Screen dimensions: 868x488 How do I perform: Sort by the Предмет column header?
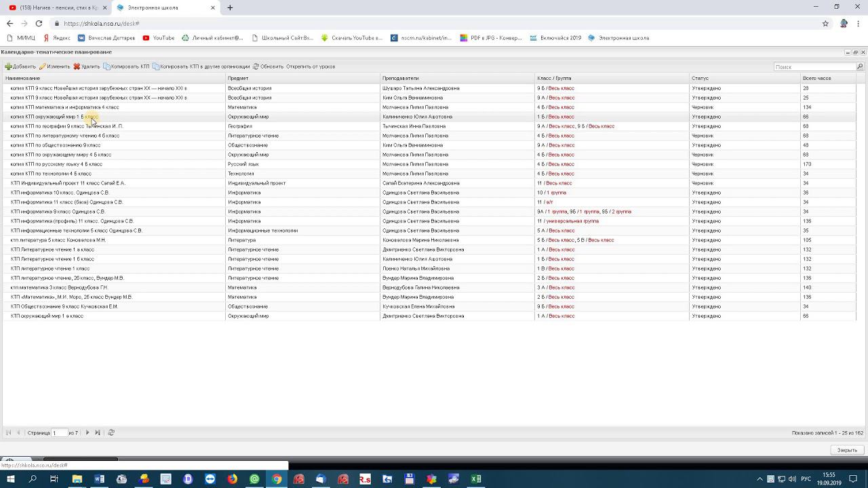[x=302, y=78]
